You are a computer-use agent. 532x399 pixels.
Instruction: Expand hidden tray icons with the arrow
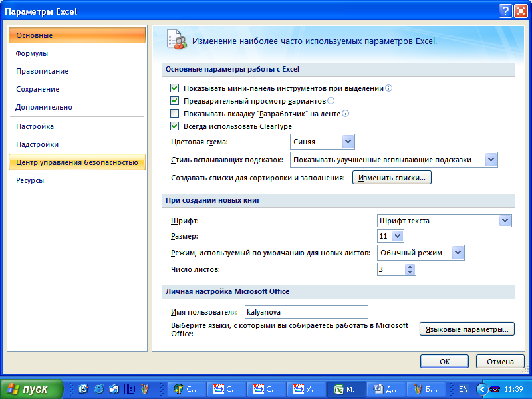[x=481, y=389]
